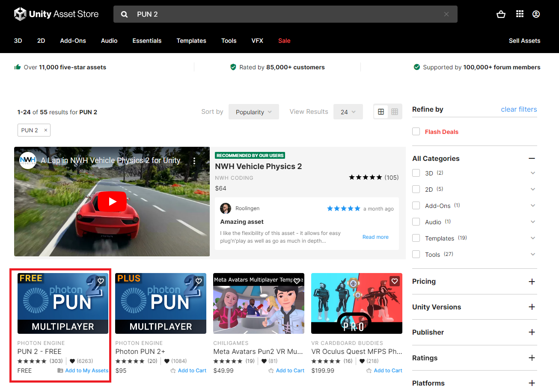Open the apps grid icon in header
Viewport: 559px width, 392px height.
tap(520, 14)
